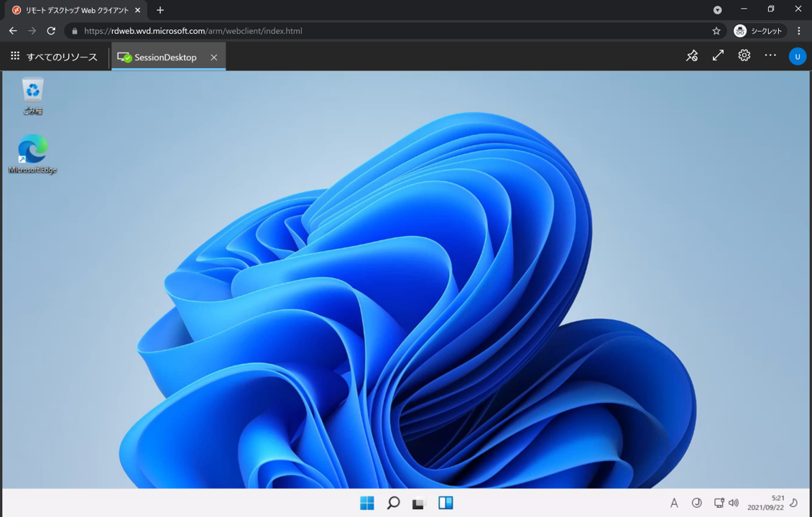Screen dimensions: 812x517
Task: Click the シークレット incognito profile button
Action: (x=758, y=31)
